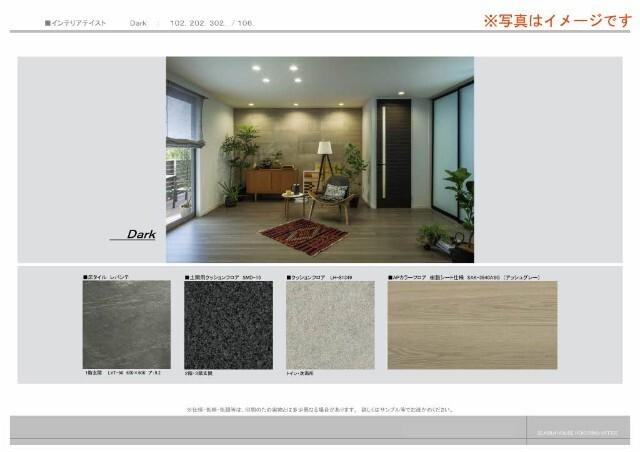Screen dimensions: 640x452
Task: Click the "Dark" text in the top header
Action: point(138,23)
